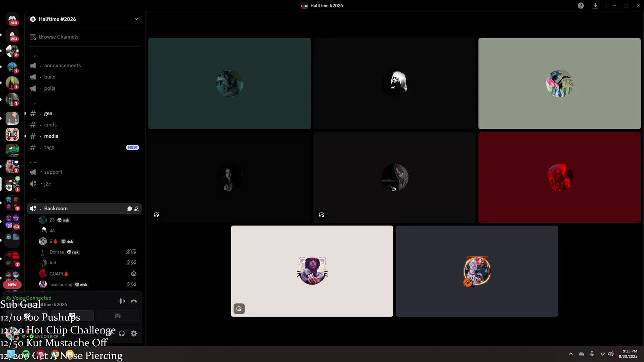Focus the red participant video tile
Viewport: 644px width, 362px height.
pyautogui.click(x=559, y=177)
